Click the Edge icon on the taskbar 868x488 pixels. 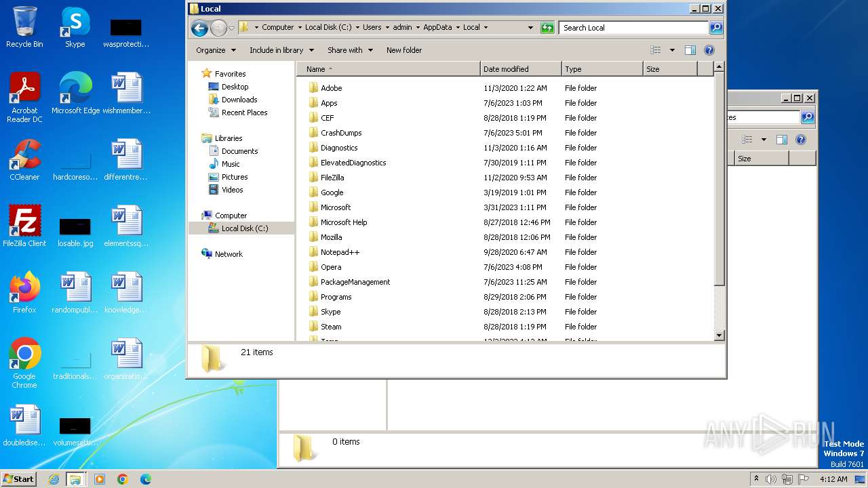point(145,479)
